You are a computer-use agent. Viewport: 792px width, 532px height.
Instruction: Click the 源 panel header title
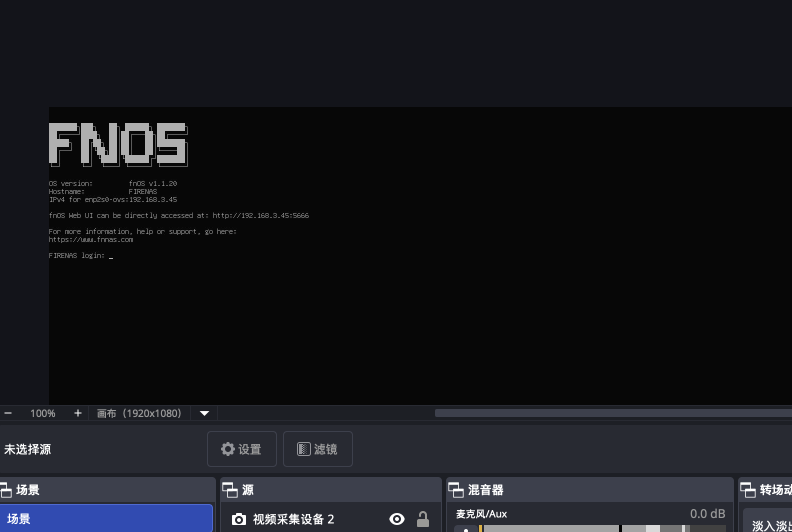coord(248,490)
